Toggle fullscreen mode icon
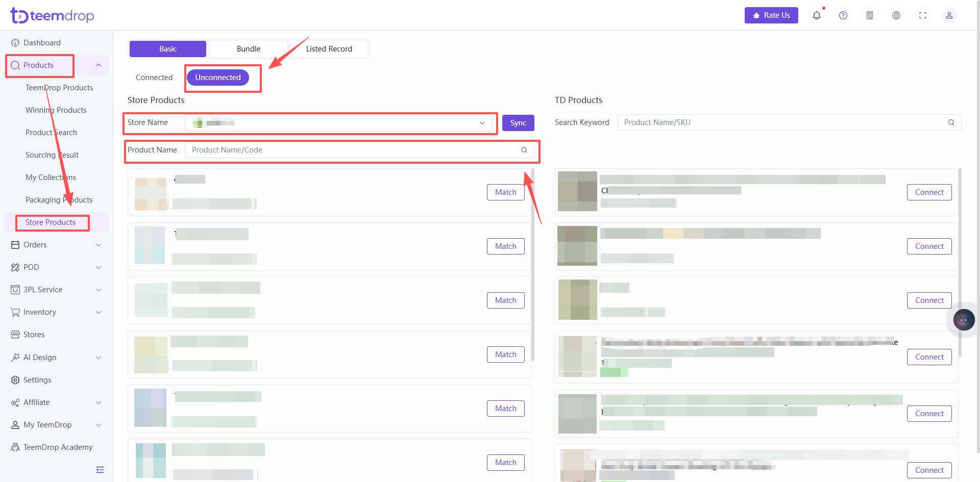 click(x=923, y=15)
